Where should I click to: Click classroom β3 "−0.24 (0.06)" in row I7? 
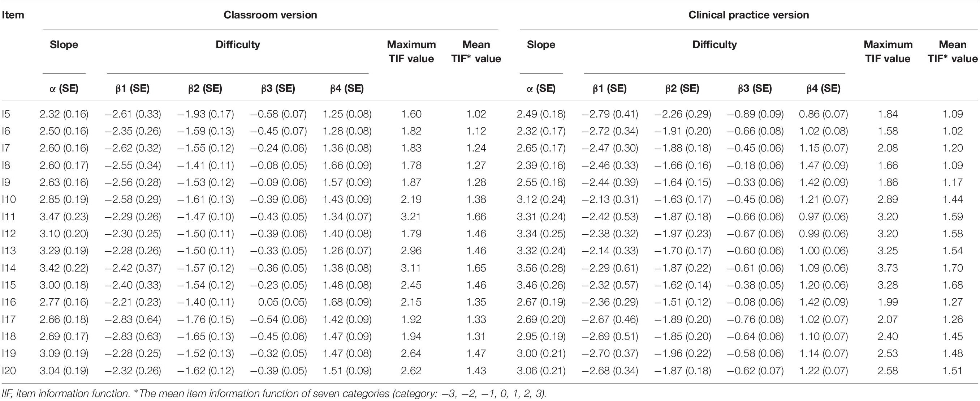point(279,148)
